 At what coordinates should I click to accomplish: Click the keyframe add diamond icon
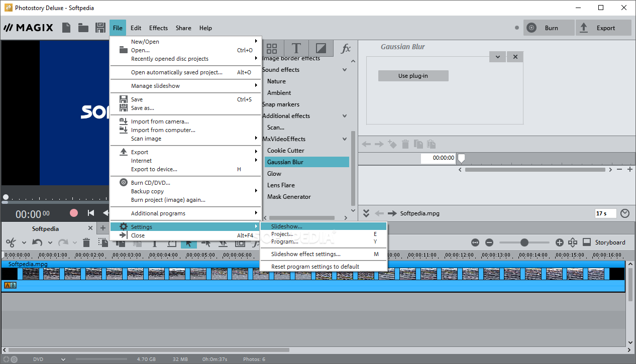click(392, 144)
